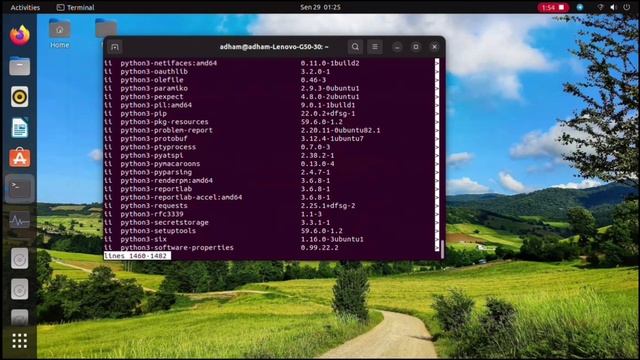Maximize the terminal window
The width and height of the screenshot is (640, 360).
pyautogui.click(x=416, y=47)
